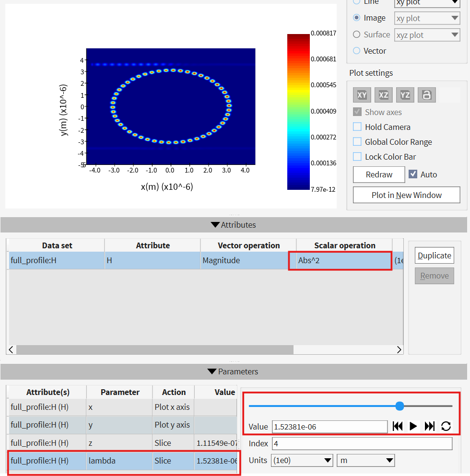The width and height of the screenshot is (470, 476).
Task: Click the Parameter column header
Action: (120, 392)
